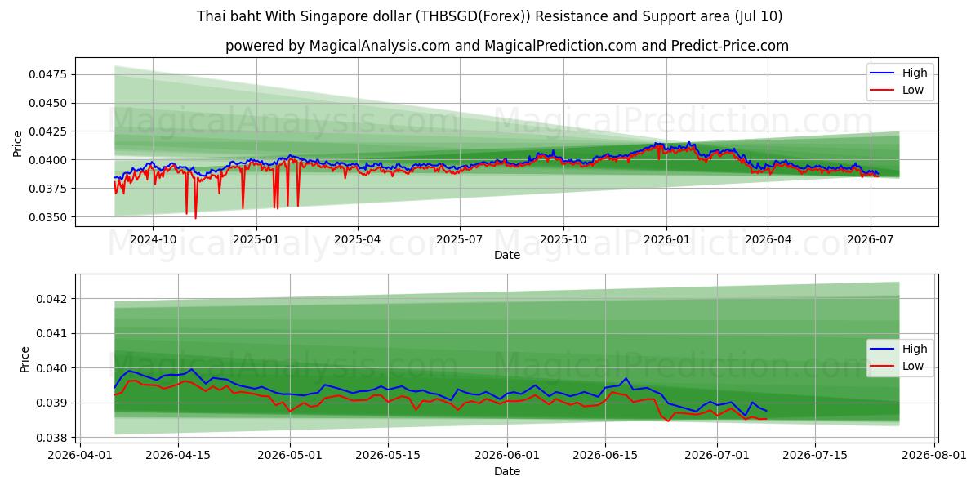Click the 2026-08-01 x-axis tick label
Screen dimensions: 980x490
click(933, 456)
